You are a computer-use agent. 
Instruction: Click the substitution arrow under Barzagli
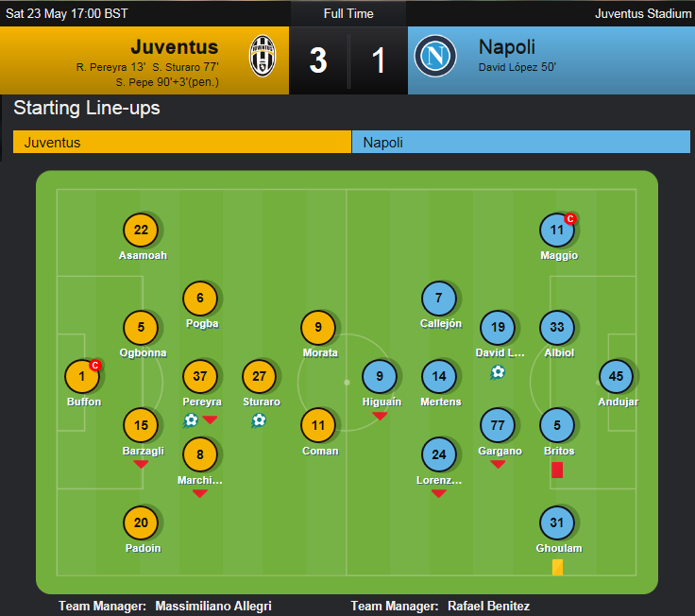141,464
